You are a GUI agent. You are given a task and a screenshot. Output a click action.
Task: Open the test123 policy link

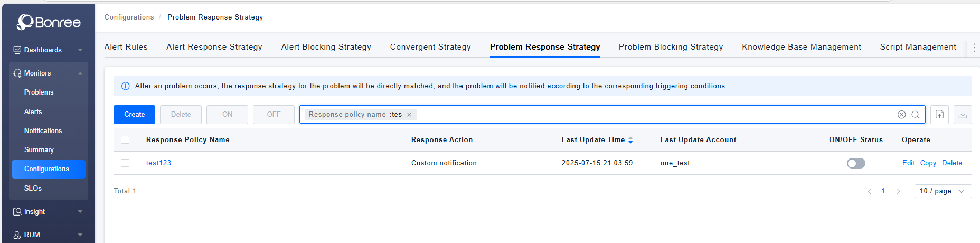pos(158,163)
